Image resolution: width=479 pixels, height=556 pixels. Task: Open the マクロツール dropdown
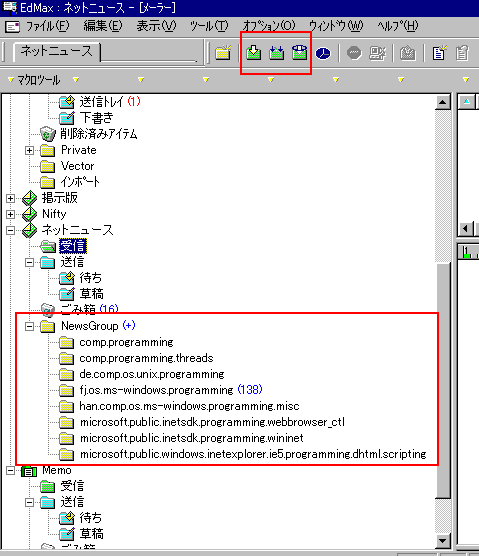(34, 80)
